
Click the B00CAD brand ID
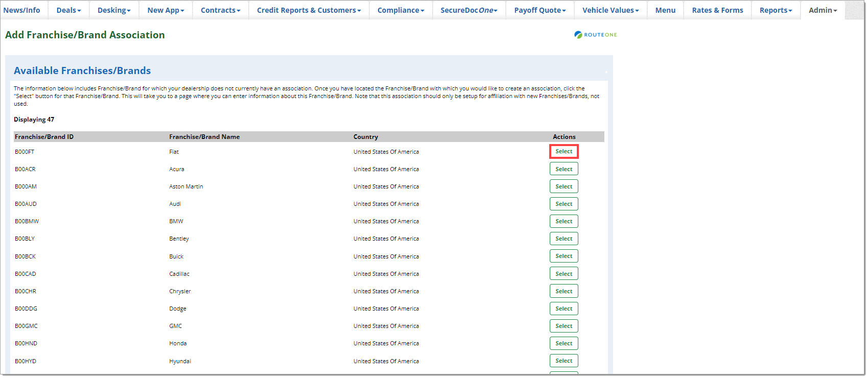tap(25, 274)
